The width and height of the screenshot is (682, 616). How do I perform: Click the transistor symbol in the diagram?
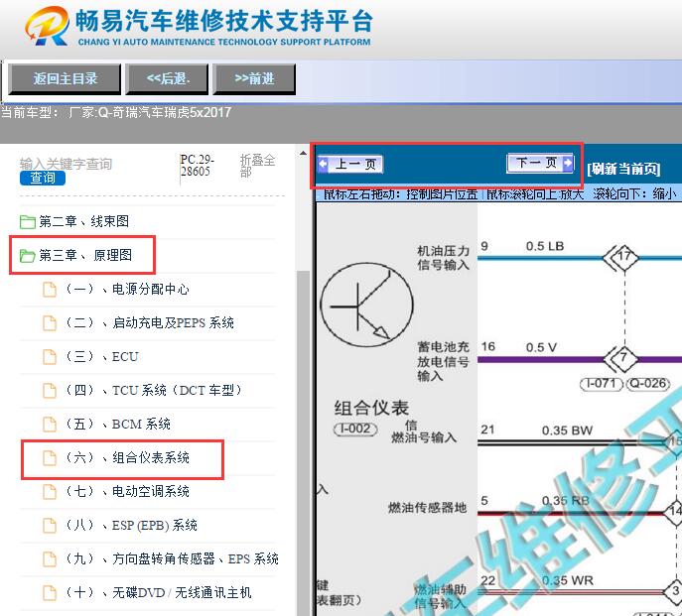[x=366, y=305]
